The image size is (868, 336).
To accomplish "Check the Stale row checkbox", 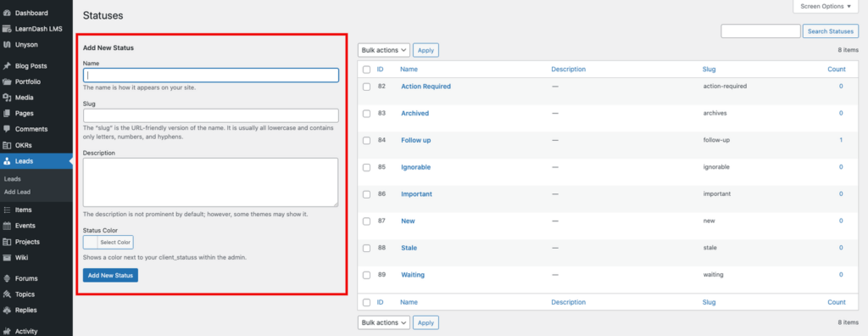I will tap(366, 249).
